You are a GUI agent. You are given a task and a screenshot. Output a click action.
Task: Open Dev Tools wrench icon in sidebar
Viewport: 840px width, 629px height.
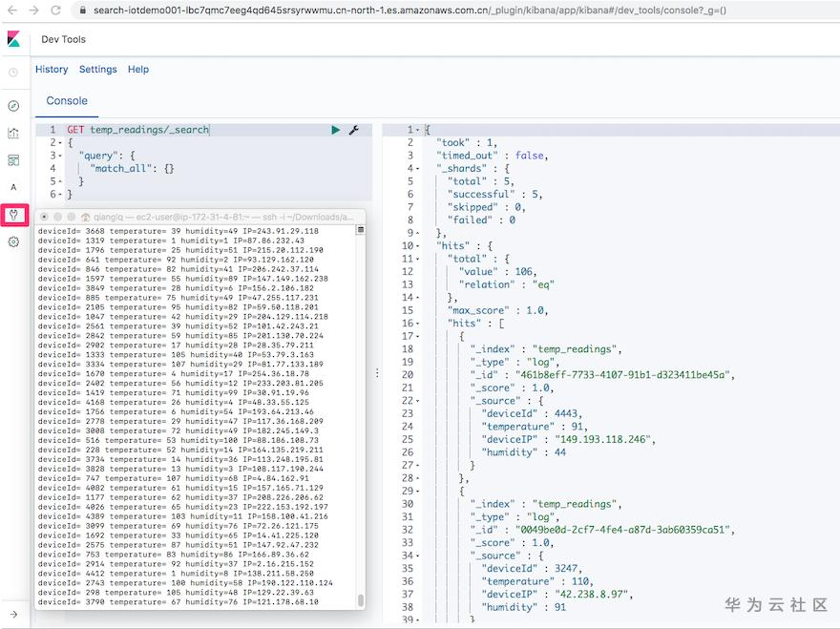point(14,215)
